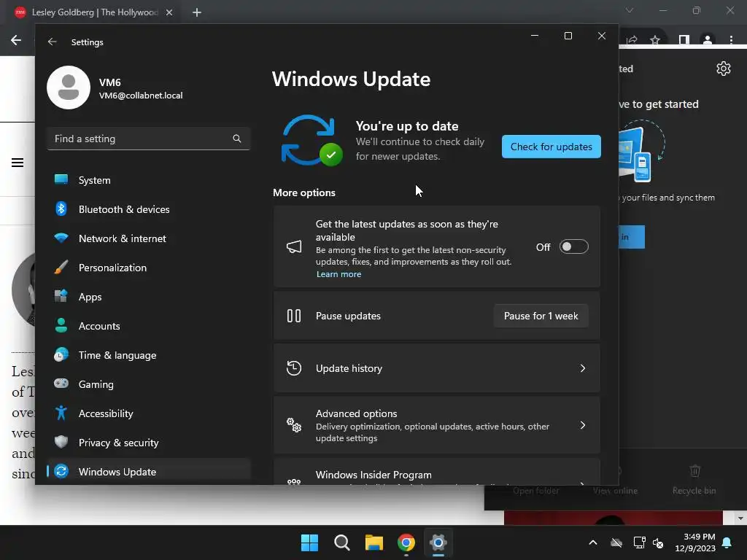
Task: Click the Find a setting search box
Action: coord(149,139)
